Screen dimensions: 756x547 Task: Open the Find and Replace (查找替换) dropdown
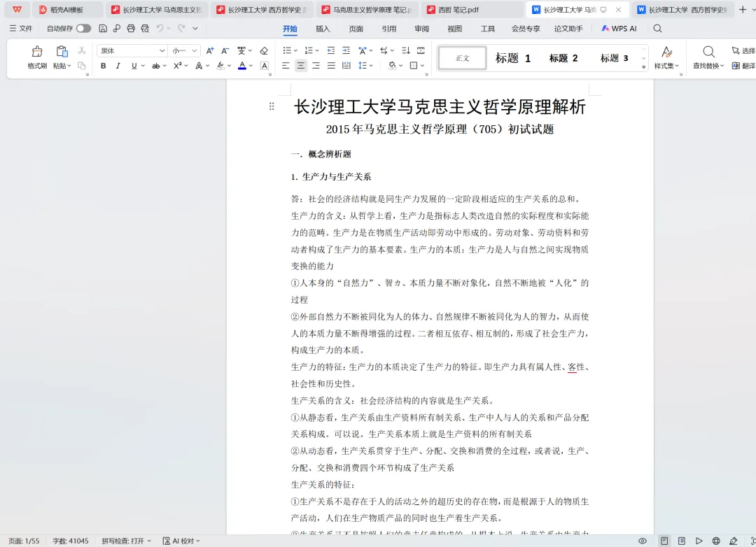coord(708,66)
